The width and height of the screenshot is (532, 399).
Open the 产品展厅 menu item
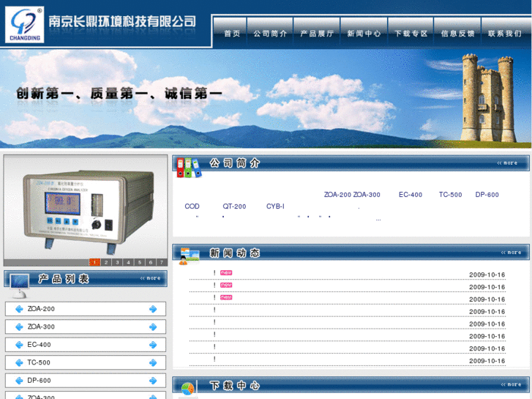point(317,33)
